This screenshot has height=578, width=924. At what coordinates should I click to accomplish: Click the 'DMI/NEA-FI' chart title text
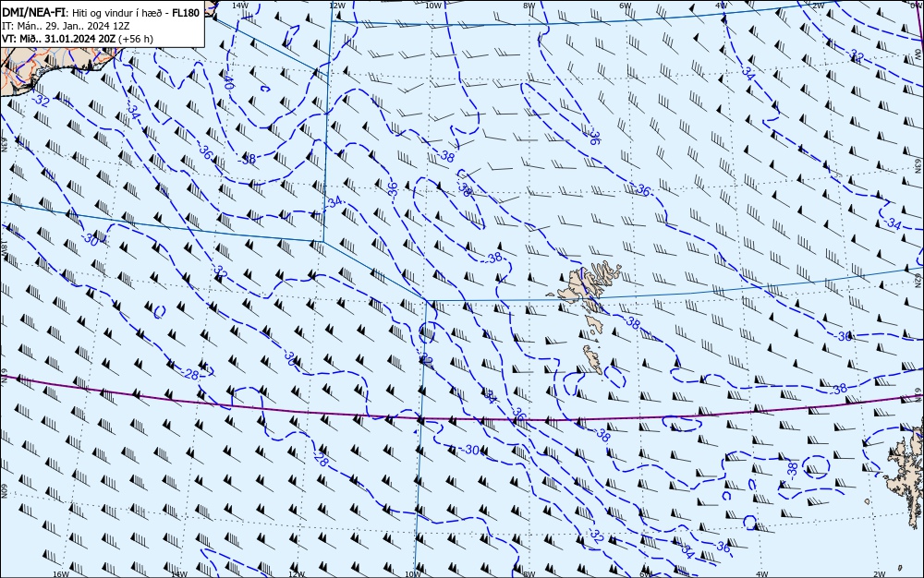coord(33,13)
